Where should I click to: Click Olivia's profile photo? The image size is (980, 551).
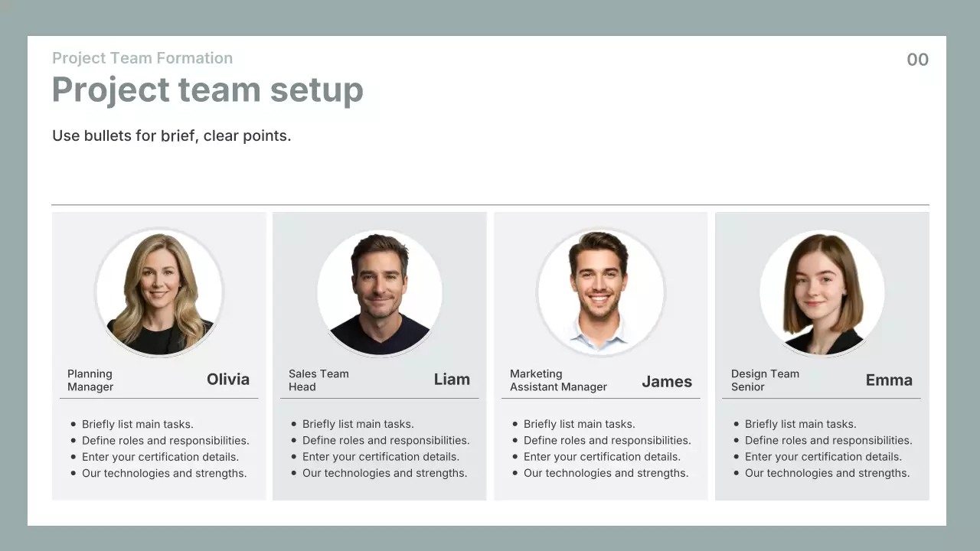[x=159, y=292]
